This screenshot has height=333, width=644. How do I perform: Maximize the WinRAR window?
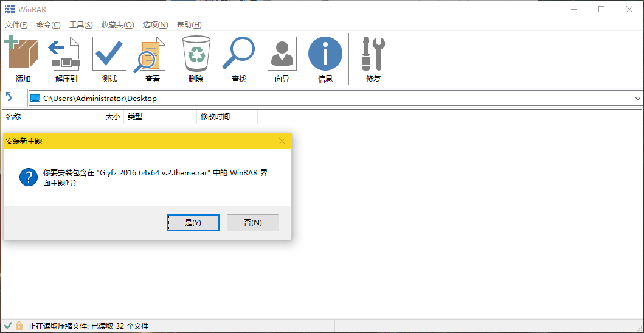coord(601,9)
